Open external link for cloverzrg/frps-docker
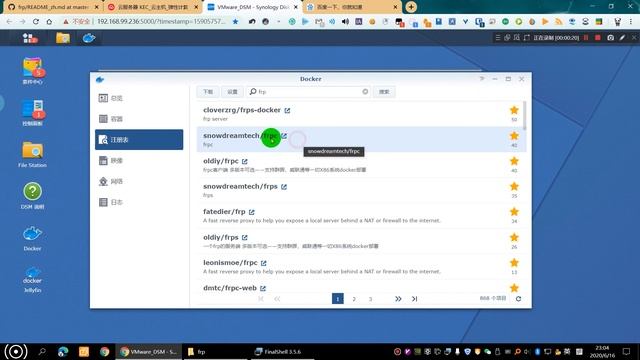Image resolution: width=640 pixels, height=360 pixels. click(287, 111)
